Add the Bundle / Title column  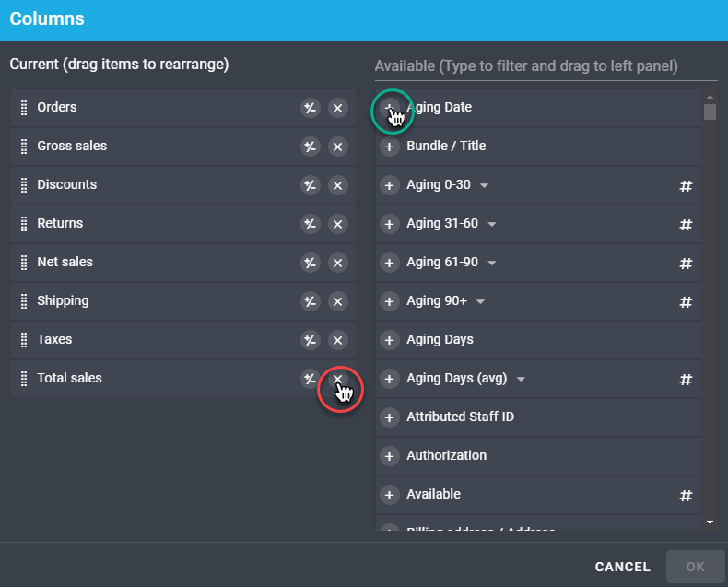[390, 147]
